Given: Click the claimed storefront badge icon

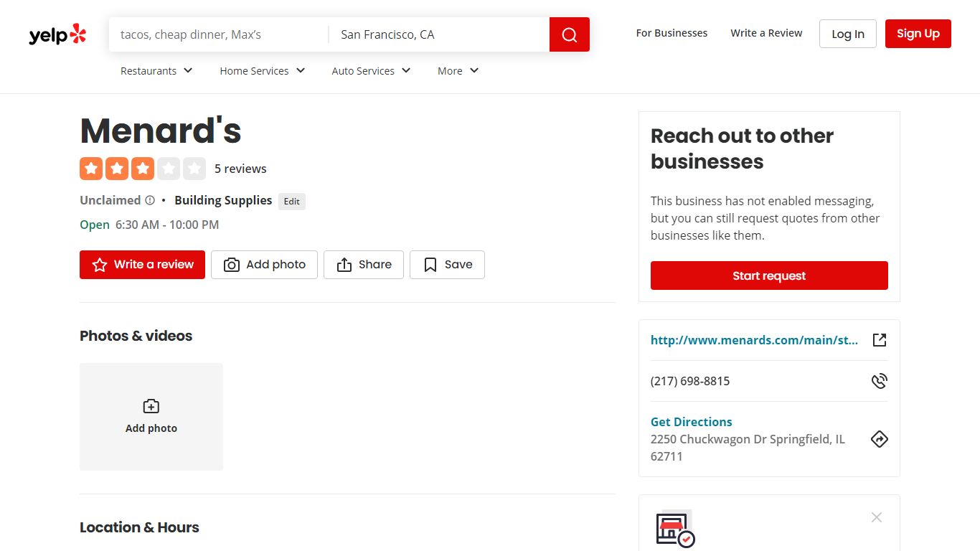Looking at the screenshot, I should click(675, 529).
